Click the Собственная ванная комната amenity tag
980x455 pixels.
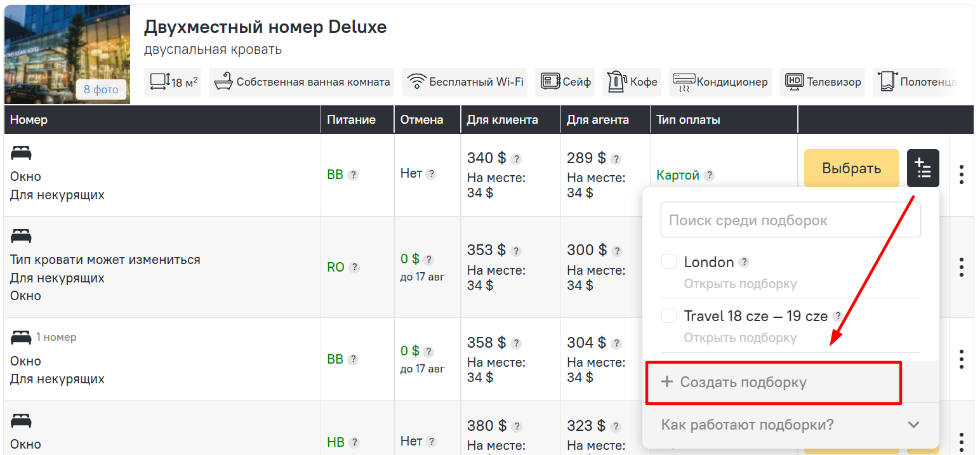pyautogui.click(x=301, y=82)
